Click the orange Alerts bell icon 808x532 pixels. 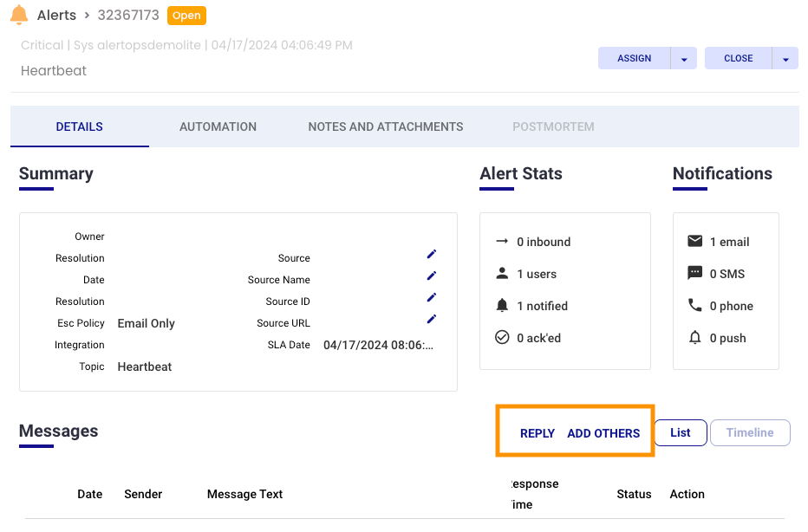coord(18,15)
